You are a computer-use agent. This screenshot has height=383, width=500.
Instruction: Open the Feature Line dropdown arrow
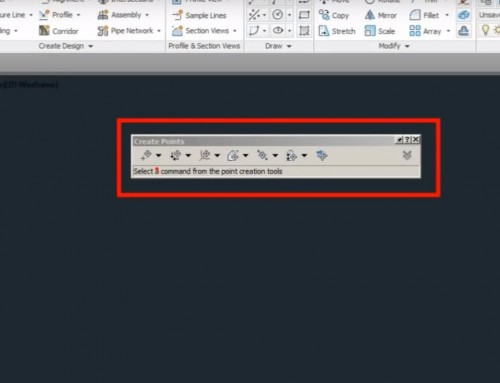click(31, 15)
